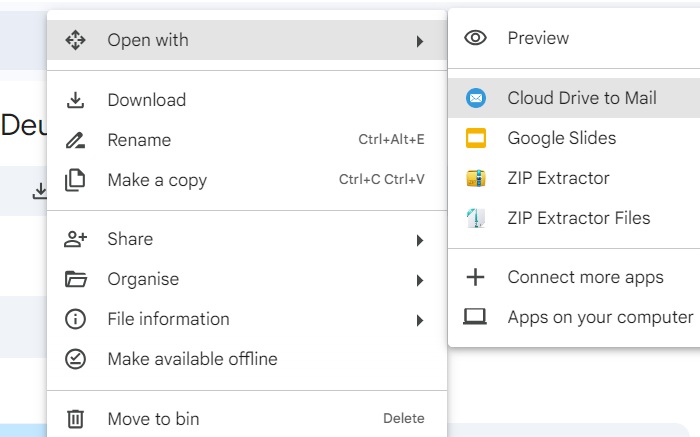
Task: Click the download icon behind the menu
Action: point(40,191)
